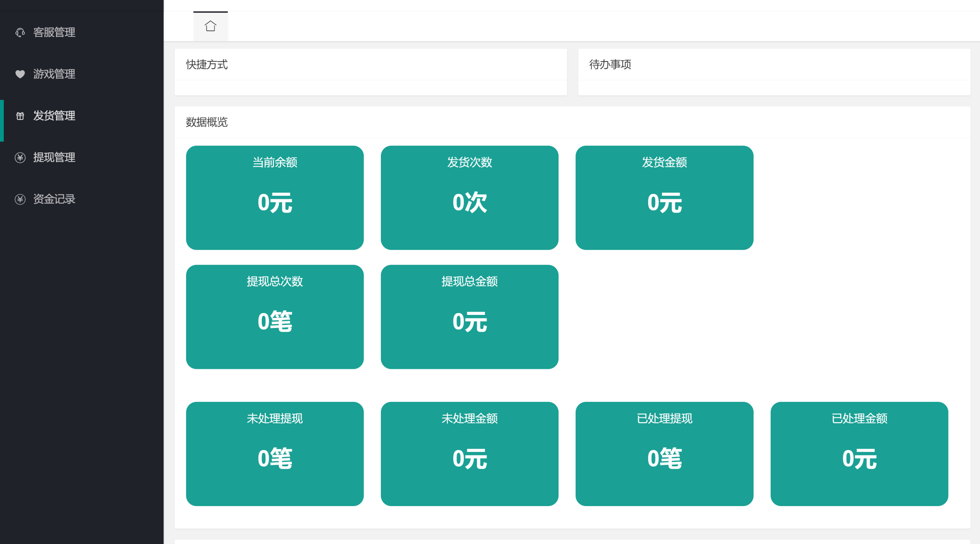Viewport: 980px width, 544px height.
Task: Click the gift icon beside 发货管理
Action: coord(21,116)
